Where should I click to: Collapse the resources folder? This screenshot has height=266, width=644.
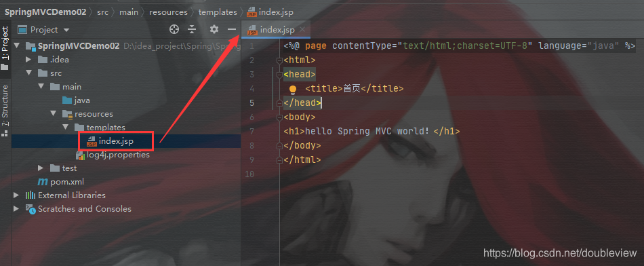54,113
